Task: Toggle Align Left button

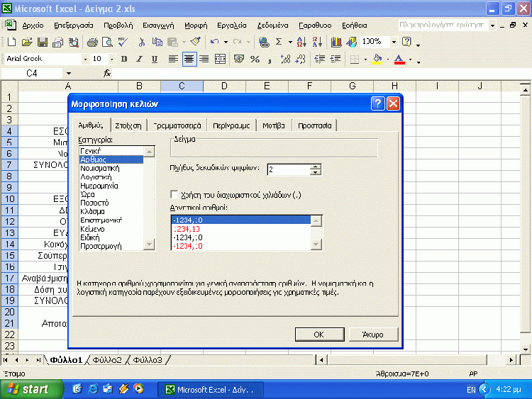Action: [x=173, y=60]
